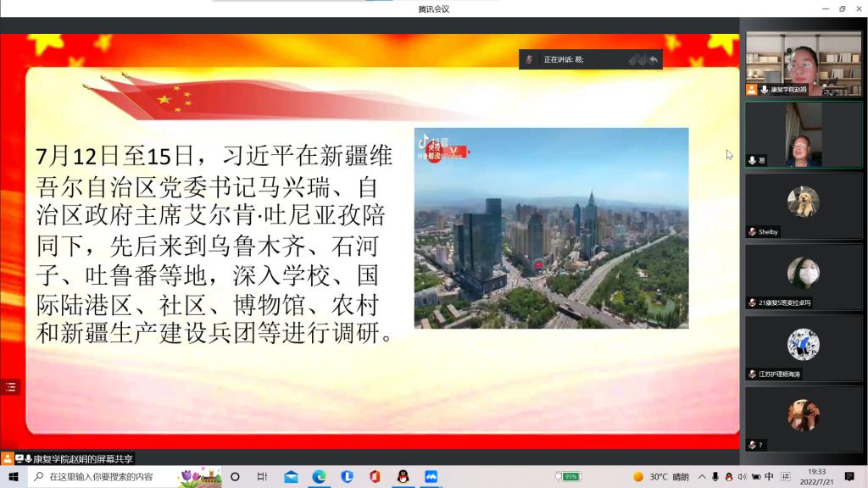Launch Microsoft Edge from taskbar

point(319,477)
